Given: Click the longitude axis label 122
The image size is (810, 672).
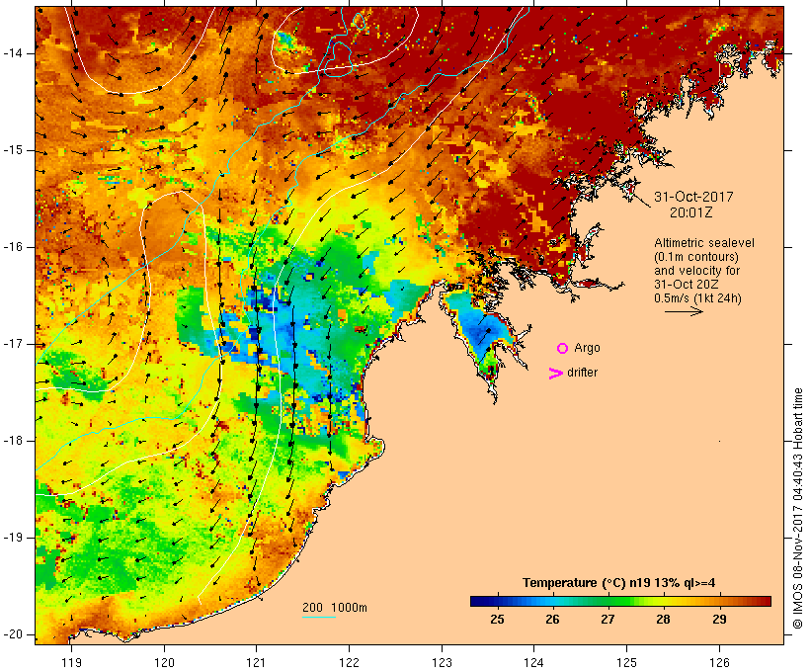Looking at the screenshot, I should pos(350,662).
